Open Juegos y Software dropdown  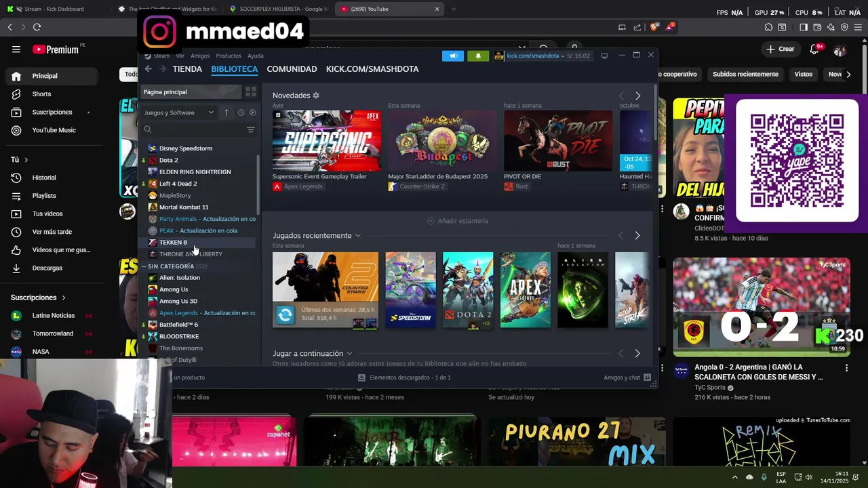(x=179, y=113)
